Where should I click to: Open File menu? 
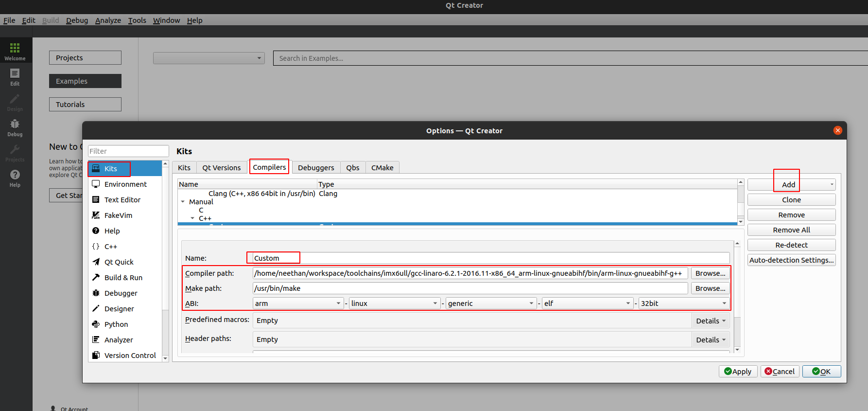9,20
